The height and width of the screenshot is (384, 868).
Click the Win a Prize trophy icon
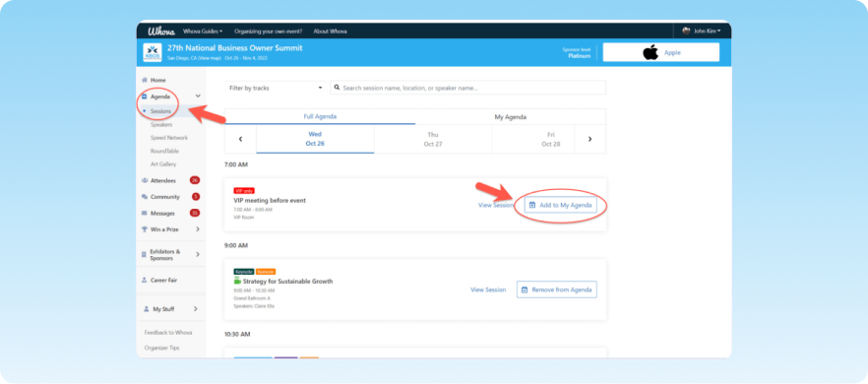(145, 229)
